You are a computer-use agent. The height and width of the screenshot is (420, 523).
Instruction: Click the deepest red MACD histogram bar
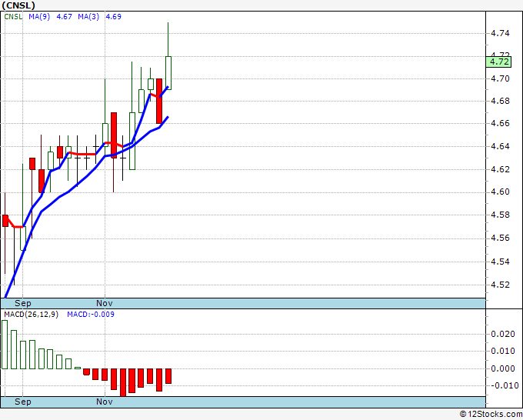[x=123, y=382]
